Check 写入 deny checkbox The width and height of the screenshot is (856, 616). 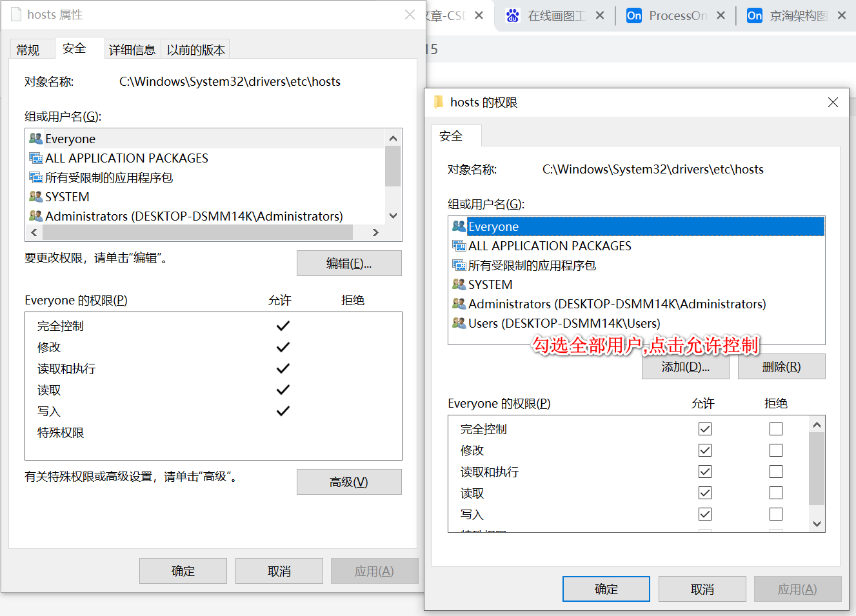(776, 514)
